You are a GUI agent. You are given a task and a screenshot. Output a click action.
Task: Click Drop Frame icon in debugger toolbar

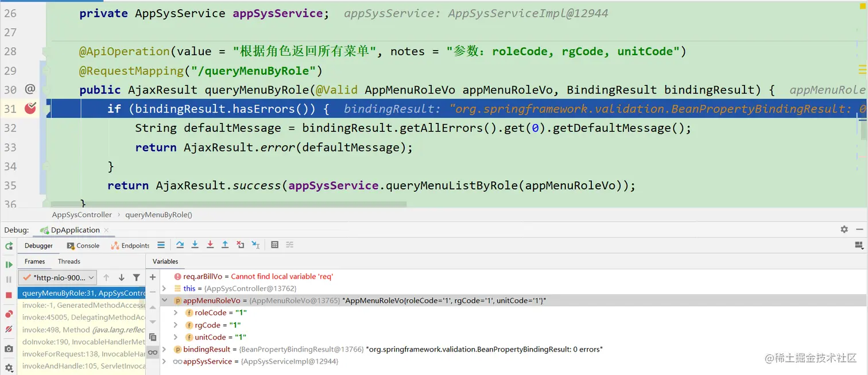[x=241, y=245]
